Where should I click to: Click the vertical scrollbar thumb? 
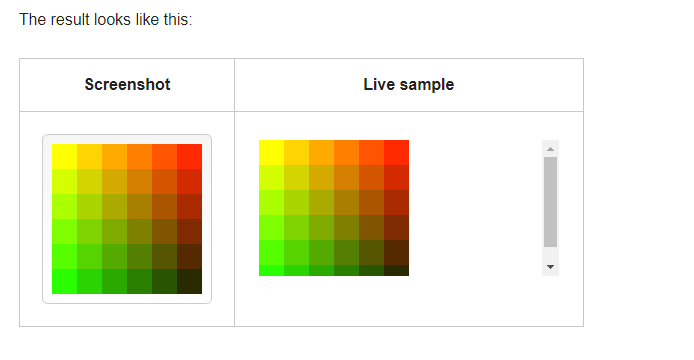tap(550, 201)
